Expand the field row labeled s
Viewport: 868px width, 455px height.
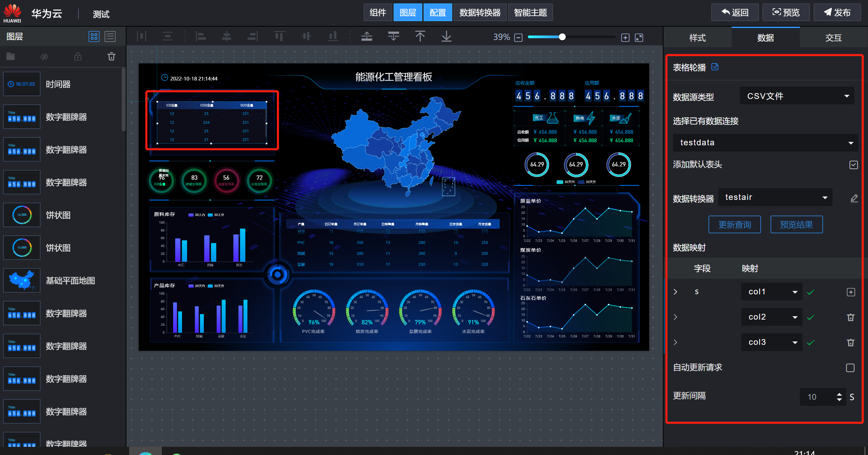click(675, 292)
